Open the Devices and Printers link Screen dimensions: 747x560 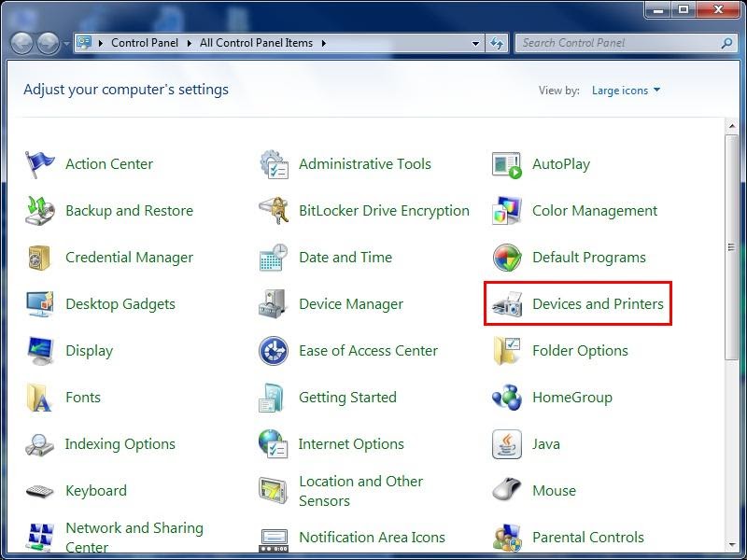pos(598,304)
